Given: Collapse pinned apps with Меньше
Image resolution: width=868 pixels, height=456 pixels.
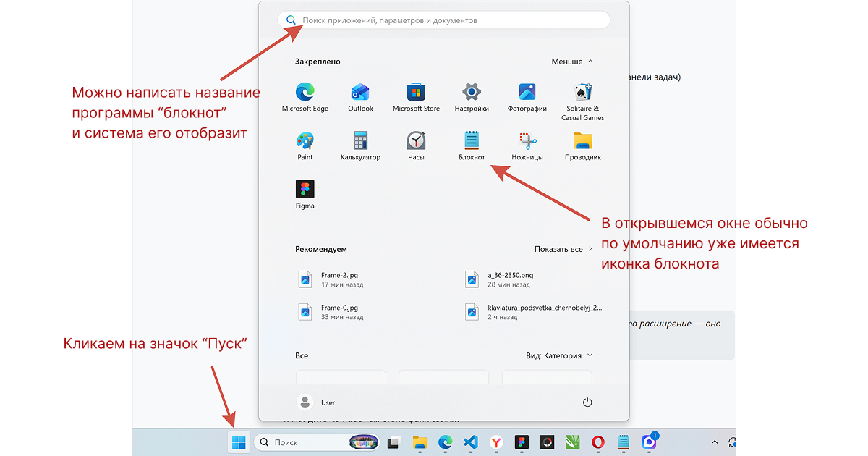Looking at the screenshot, I should point(572,62).
